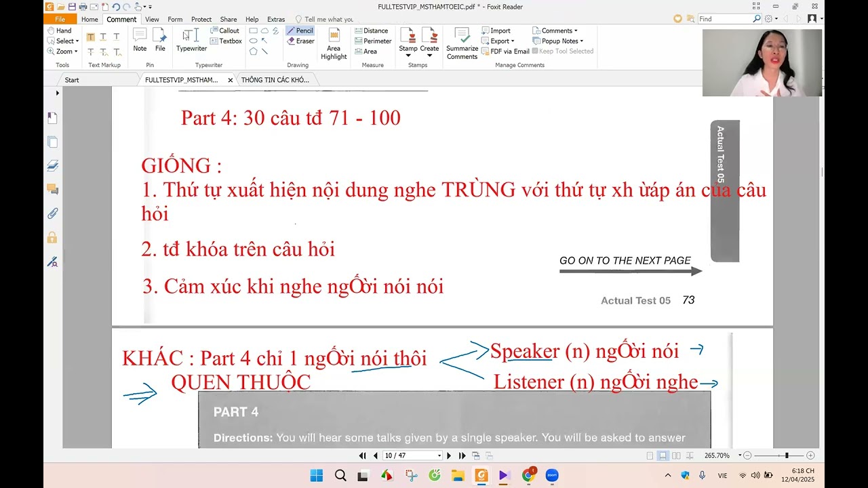Click Import comments
Screen dimensions: 868x488
coord(496,30)
